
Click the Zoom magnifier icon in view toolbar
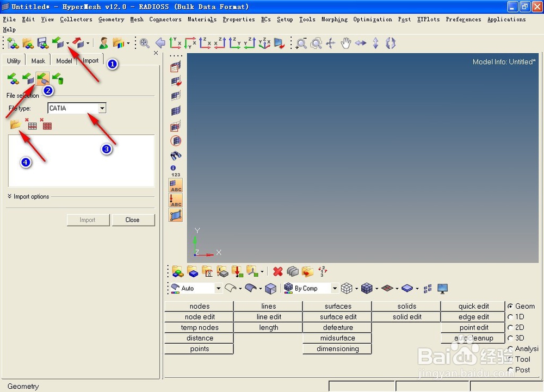tap(301, 43)
